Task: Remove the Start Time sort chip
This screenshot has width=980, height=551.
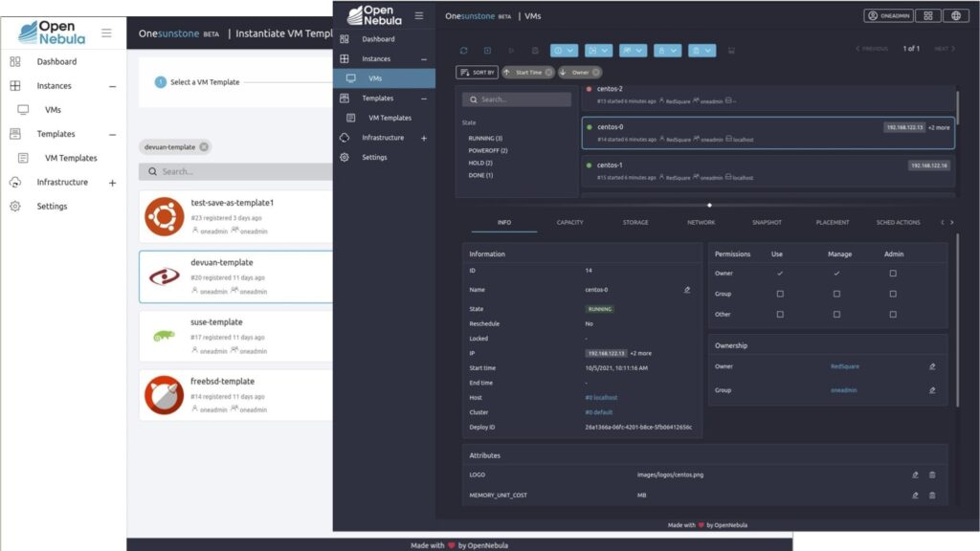Action: (x=548, y=73)
